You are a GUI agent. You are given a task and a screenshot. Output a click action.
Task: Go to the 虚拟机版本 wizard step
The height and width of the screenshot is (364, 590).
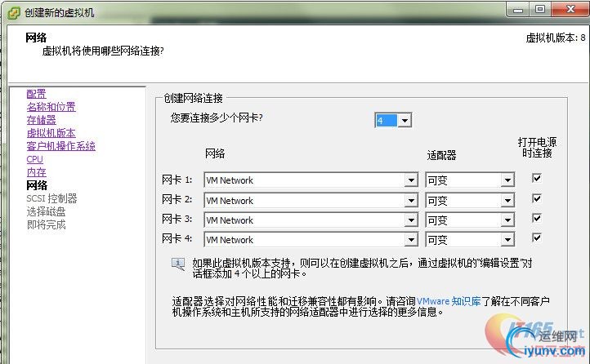pyautogui.click(x=51, y=133)
